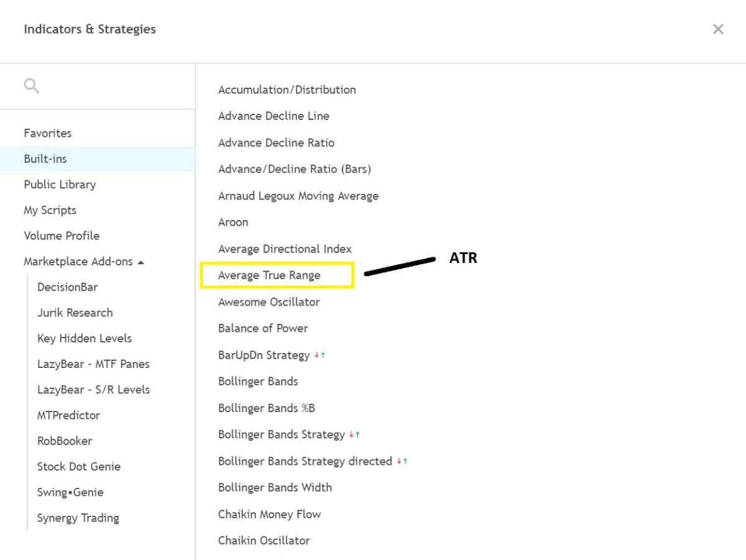Image resolution: width=746 pixels, height=560 pixels.
Task: Open the Public Library category
Action: click(60, 185)
